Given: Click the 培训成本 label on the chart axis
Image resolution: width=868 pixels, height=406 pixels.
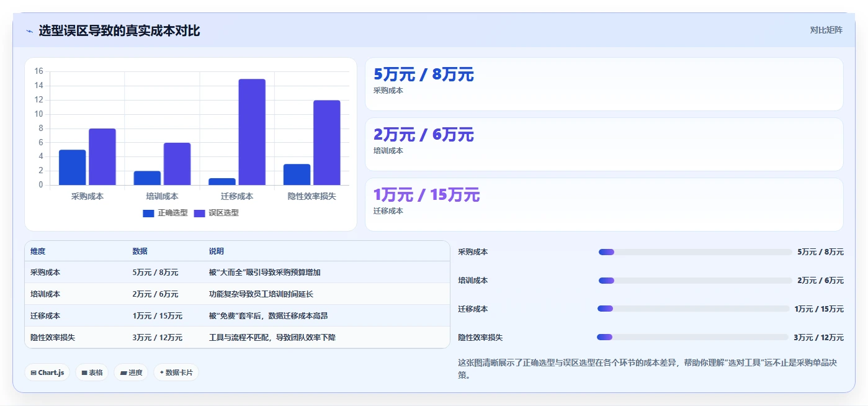Looking at the screenshot, I should (162, 196).
